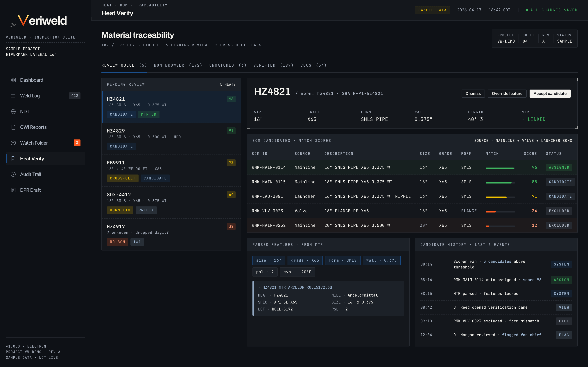
Task: Open the Dashboard from the sidebar
Action: pos(32,80)
